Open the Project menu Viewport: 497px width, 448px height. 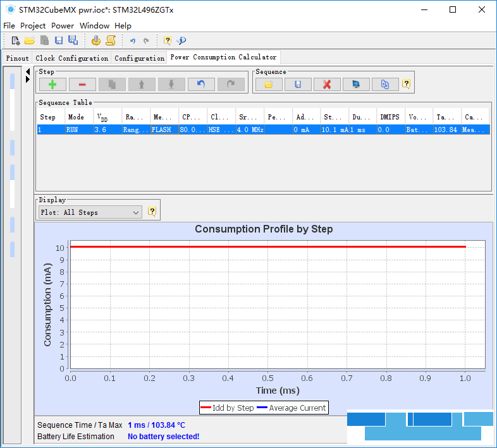click(33, 26)
